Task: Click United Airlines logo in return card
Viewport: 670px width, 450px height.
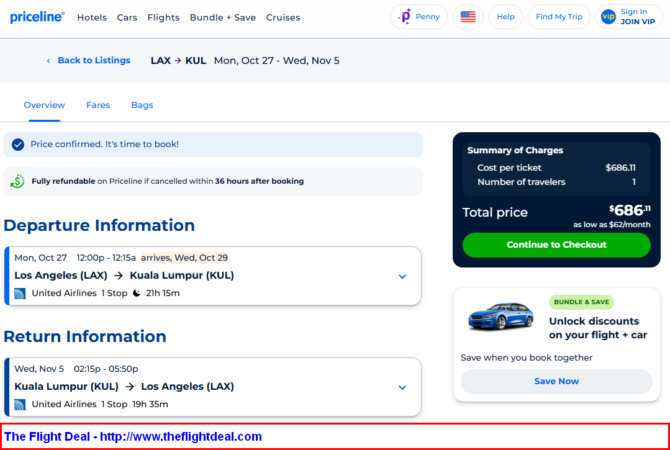Action: (20, 404)
